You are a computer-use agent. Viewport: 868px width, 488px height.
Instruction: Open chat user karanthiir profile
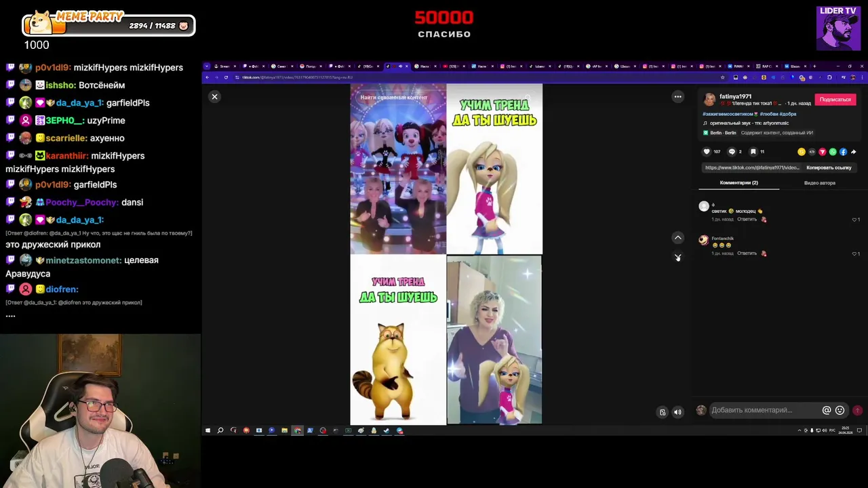click(66, 156)
